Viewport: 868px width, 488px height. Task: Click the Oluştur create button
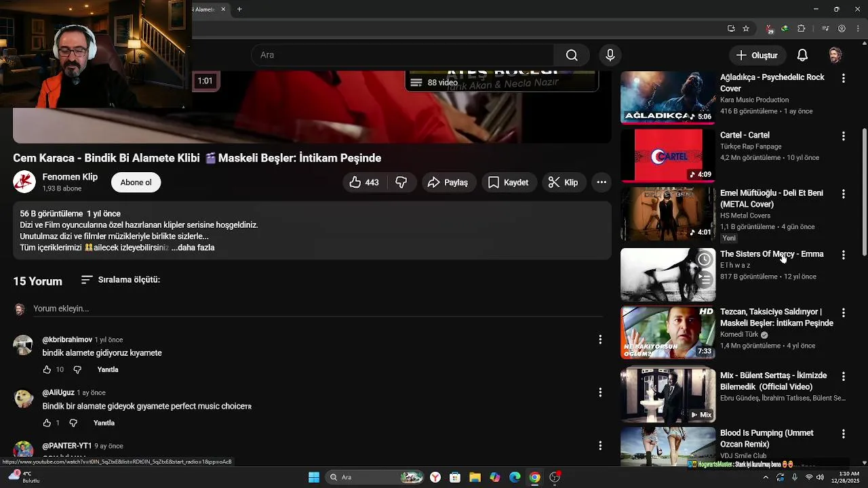pos(757,55)
